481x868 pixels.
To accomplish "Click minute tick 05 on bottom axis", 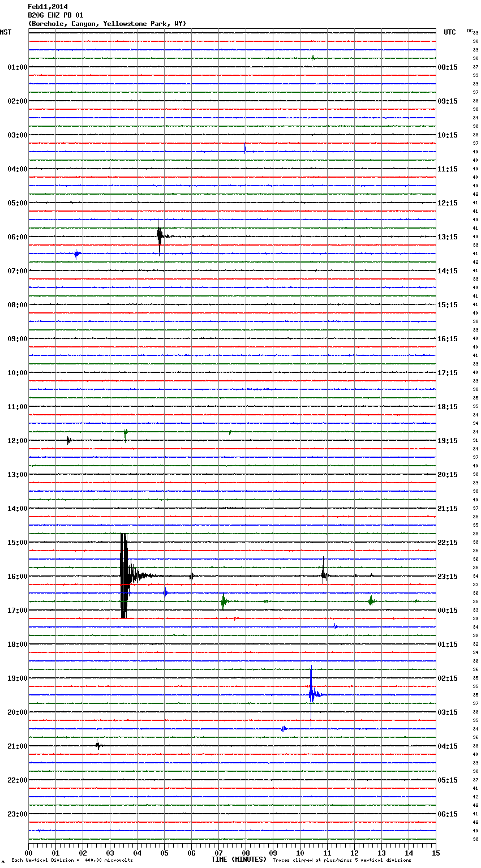I will 164,852.
